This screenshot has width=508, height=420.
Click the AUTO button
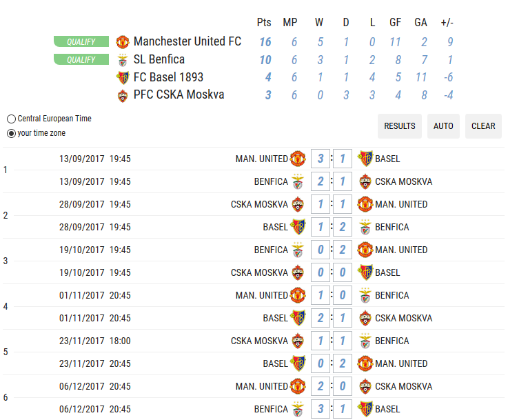(x=443, y=126)
